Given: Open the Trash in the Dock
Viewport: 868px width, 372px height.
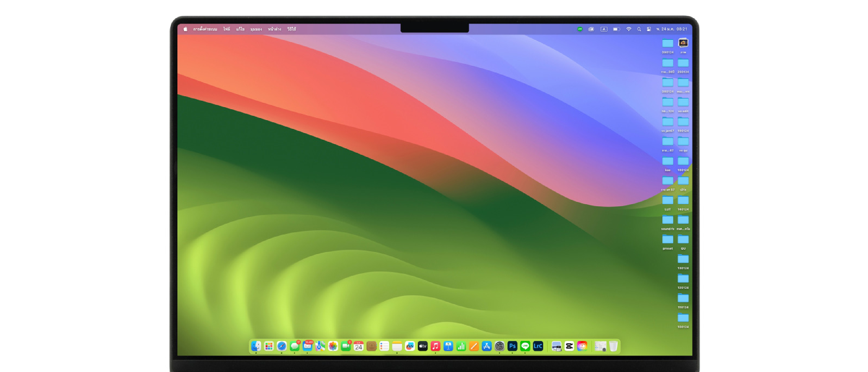Looking at the screenshot, I should tap(613, 346).
